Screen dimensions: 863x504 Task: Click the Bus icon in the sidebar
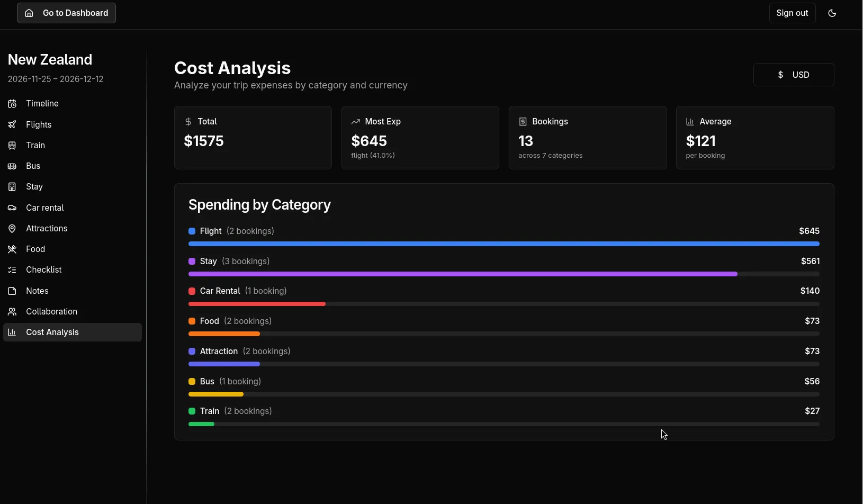(13, 166)
